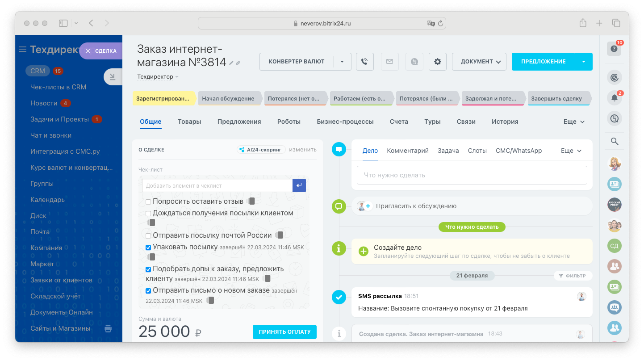
Task: Open notifications bell in right panel
Action: coord(615,98)
